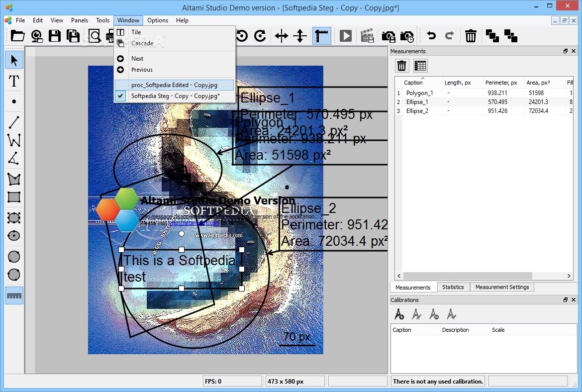The width and height of the screenshot is (582, 392).
Task: Select the Rectangle tool
Action: (14, 197)
